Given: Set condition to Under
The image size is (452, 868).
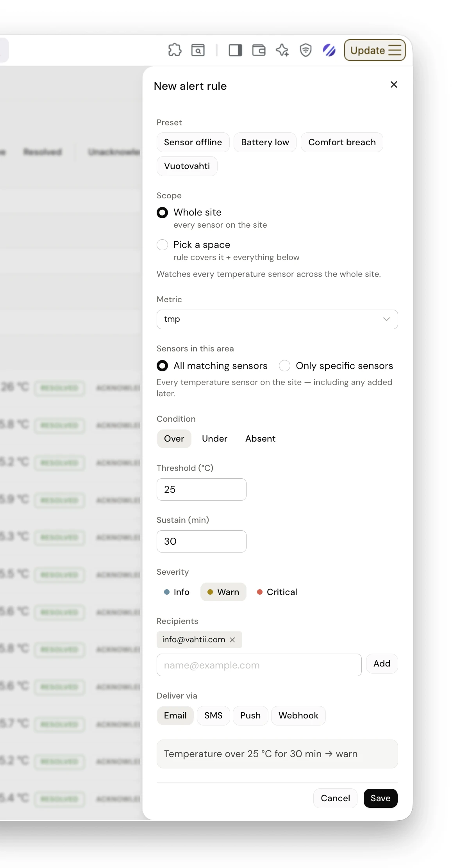Looking at the screenshot, I should 214,439.
